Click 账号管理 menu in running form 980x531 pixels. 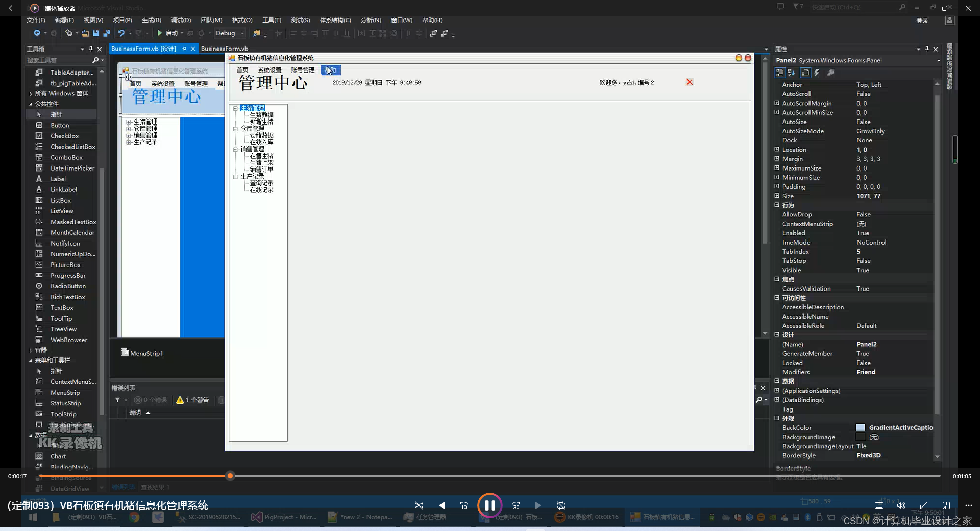point(303,70)
